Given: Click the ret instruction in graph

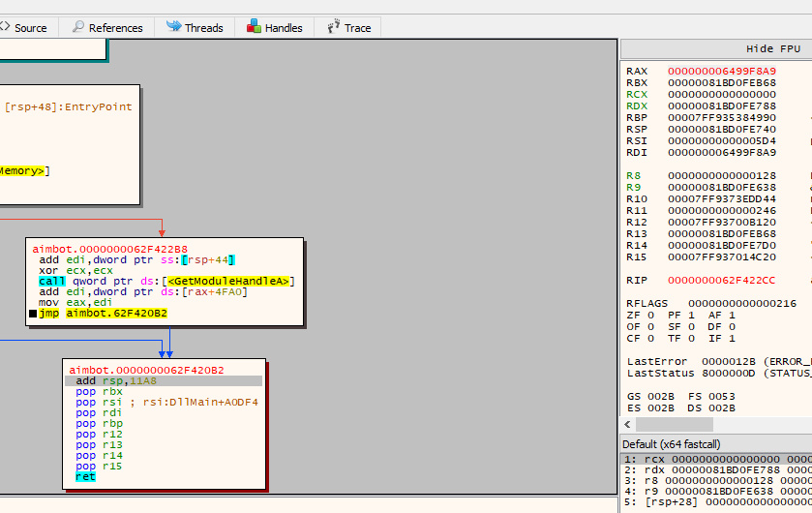Looking at the screenshot, I should (x=85, y=477).
